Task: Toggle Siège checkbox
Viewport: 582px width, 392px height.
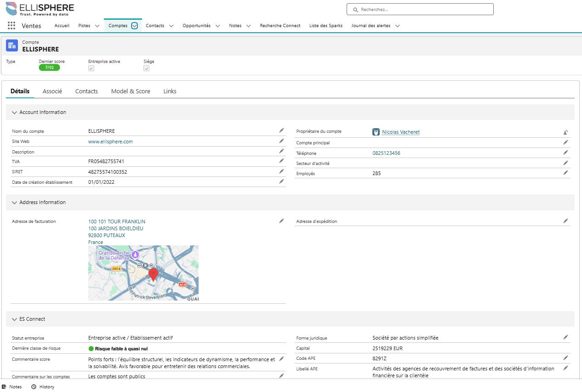Action: 146,68
